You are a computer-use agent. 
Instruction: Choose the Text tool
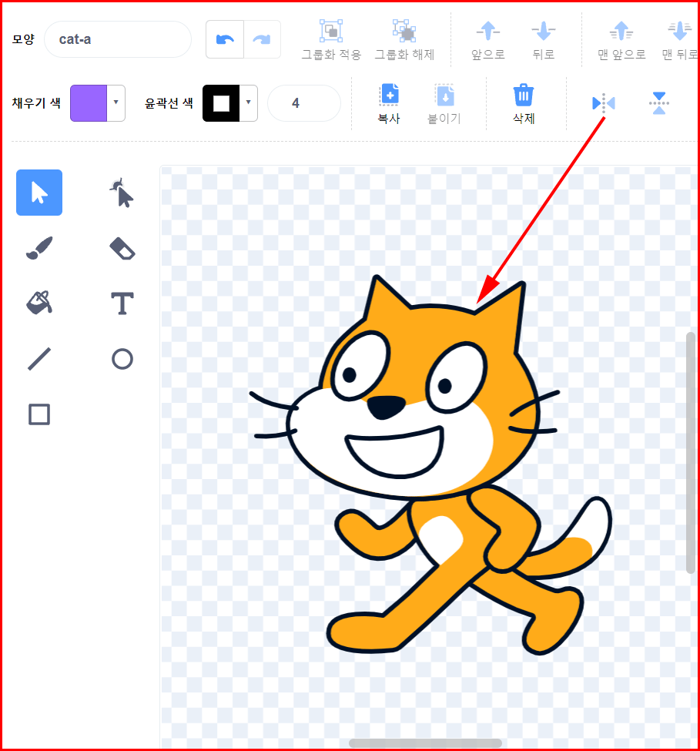(122, 303)
